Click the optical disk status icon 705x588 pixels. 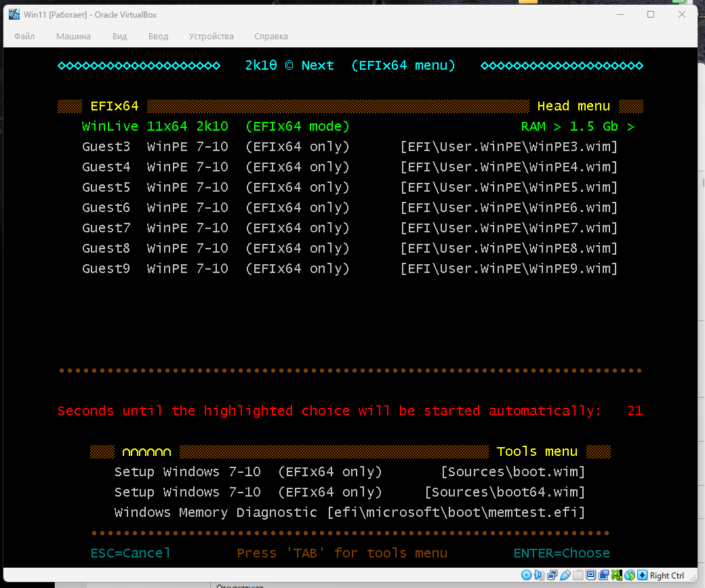(527, 575)
